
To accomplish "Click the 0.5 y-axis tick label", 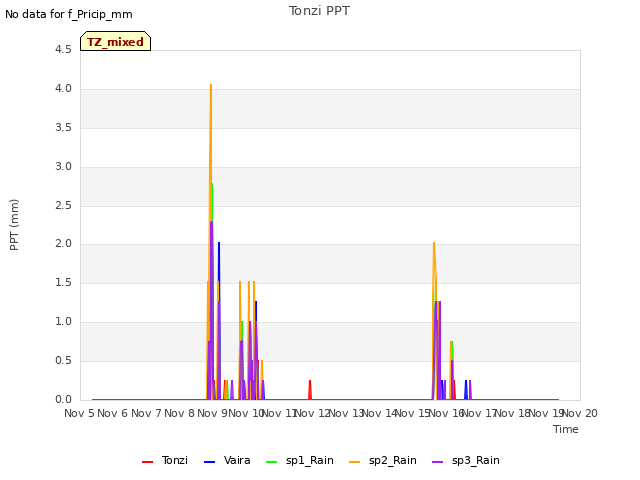I will (63, 360).
